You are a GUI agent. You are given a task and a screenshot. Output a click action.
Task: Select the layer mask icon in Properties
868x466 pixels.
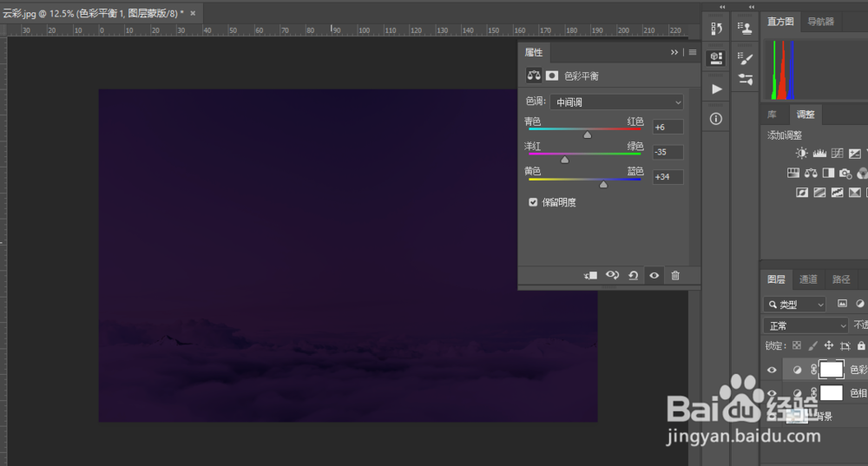[552, 75]
